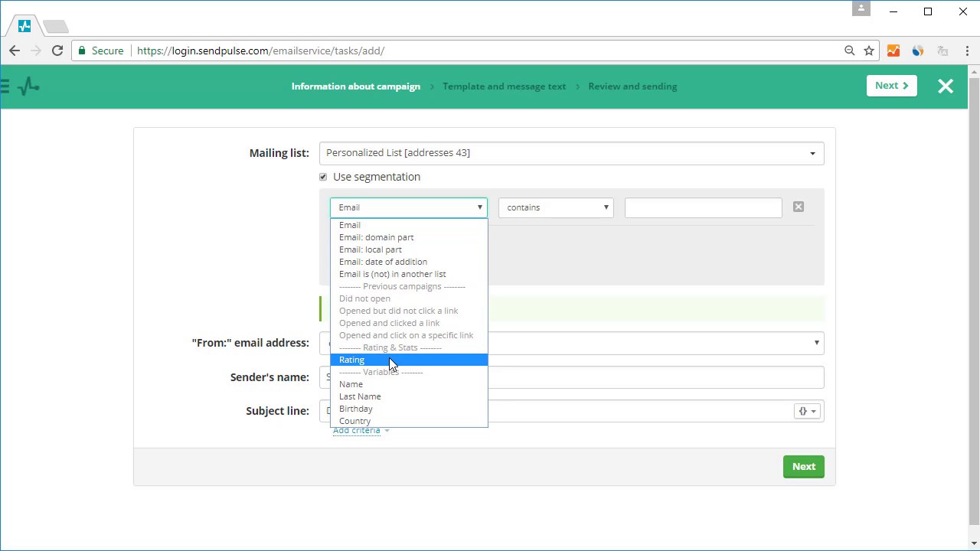Click the segmentation value input field
980x551 pixels.
(x=703, y=207)
